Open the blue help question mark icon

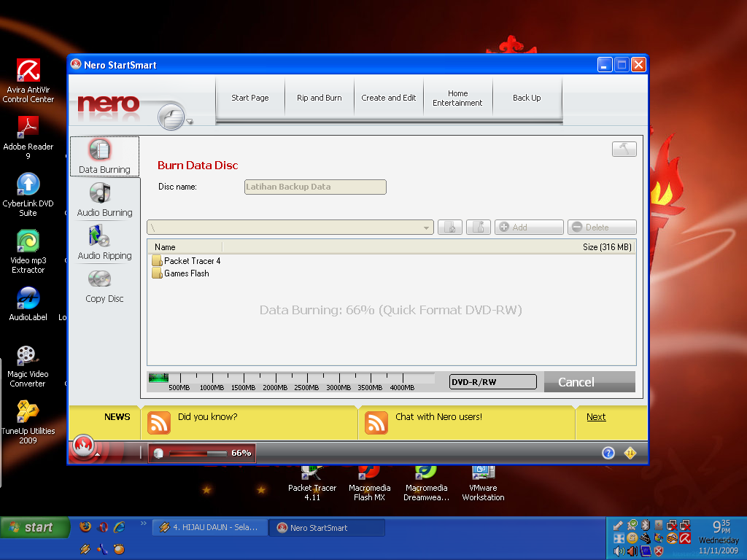click(608, 453)
